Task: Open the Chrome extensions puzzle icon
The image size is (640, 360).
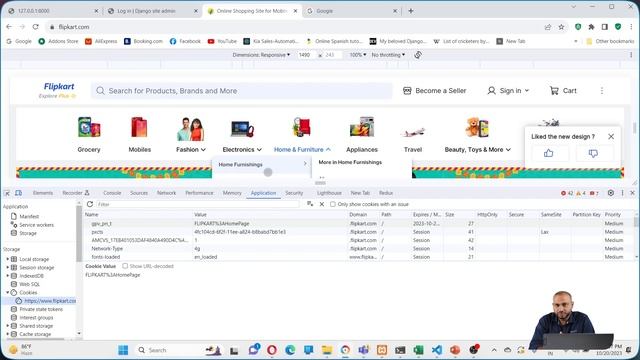Action: coord(591,27)
